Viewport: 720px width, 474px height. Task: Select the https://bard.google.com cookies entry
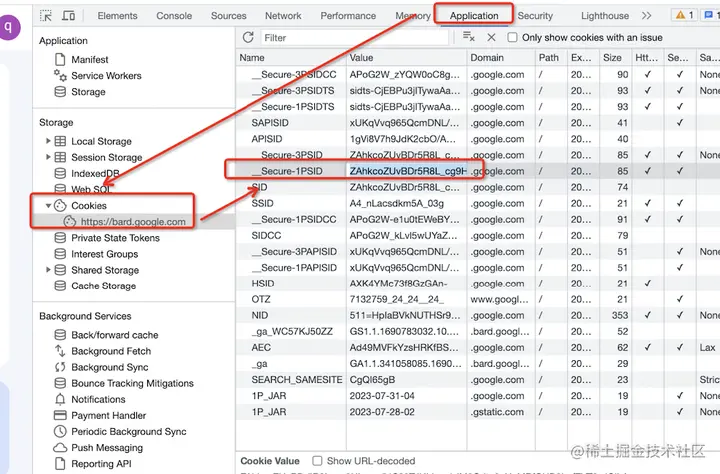pos(133,221)
